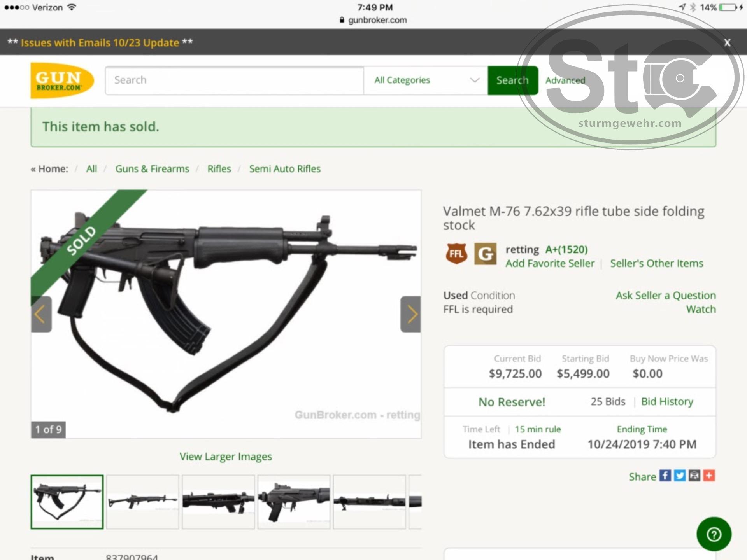Show previous photo with left arrow
The image size is (747, 560).
click(x=41, y=314)
